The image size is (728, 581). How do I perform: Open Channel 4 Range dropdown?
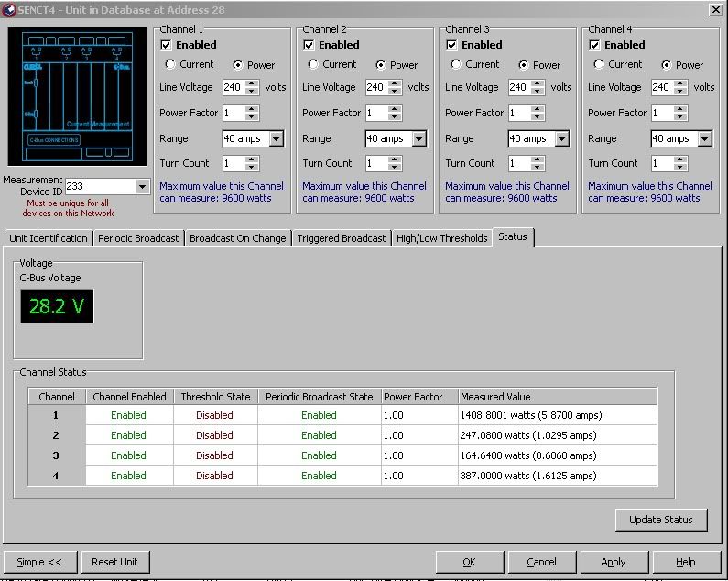point(705,138)
